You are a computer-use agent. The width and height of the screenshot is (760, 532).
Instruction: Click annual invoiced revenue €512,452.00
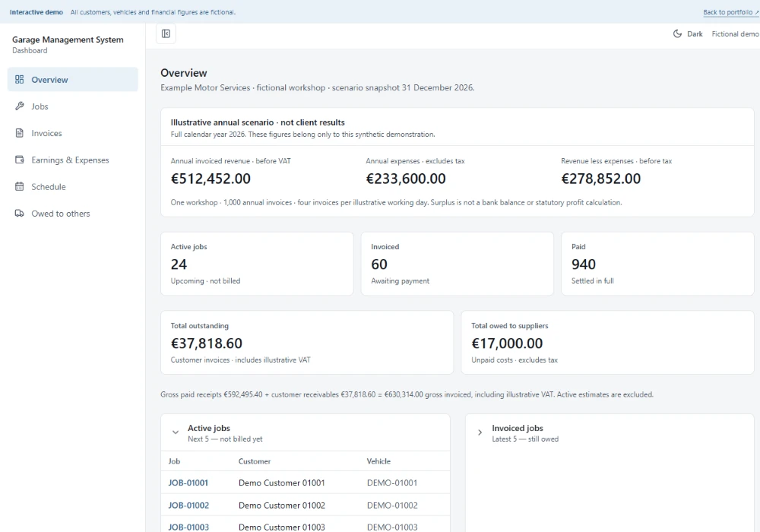click(x=211, y=179)
